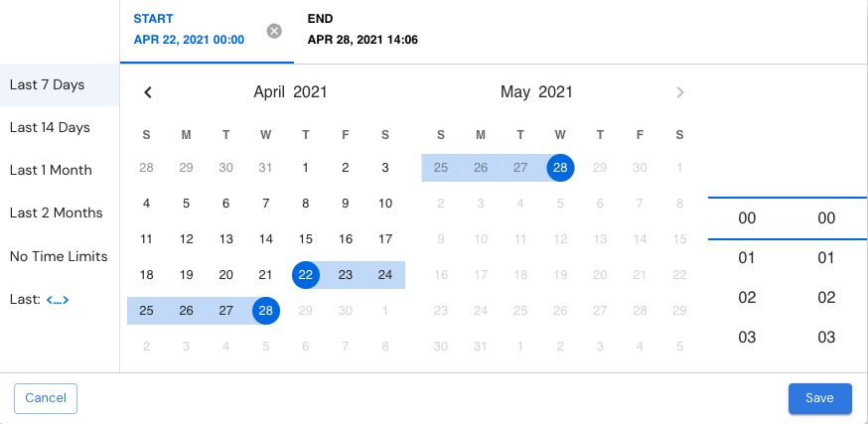This screenshot has width=868, height=424.
Task: Choose the Last 14 Days preset
Action: pyautogui.click(x=60, y=127)
